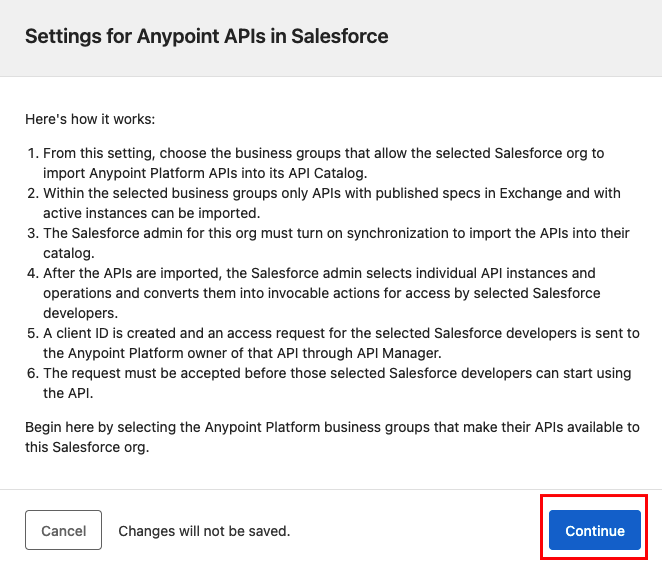This screenshot has height=566, width=662.
Task: Click the closing words 'this Salesforce org.'
Action: (x=87, y=447)
